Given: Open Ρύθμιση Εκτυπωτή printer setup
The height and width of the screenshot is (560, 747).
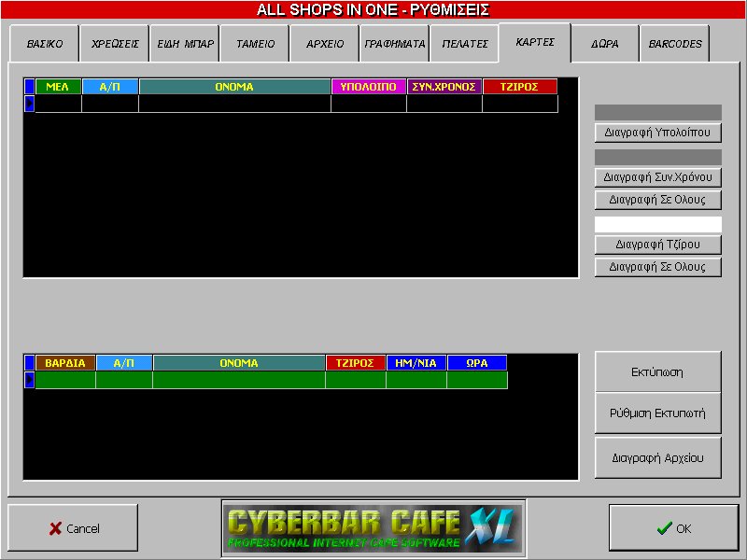Looking at the screenshot, I should point(657,413).
